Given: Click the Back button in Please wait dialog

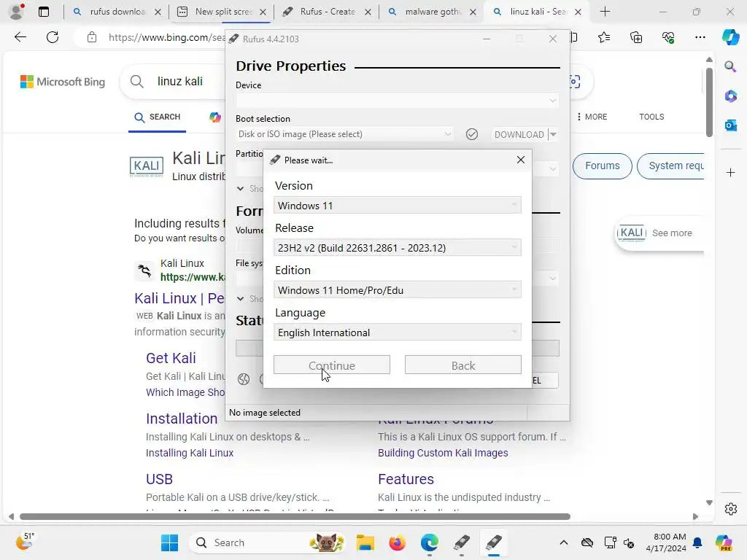Looking at the screenshot, I should coord(462,365).
